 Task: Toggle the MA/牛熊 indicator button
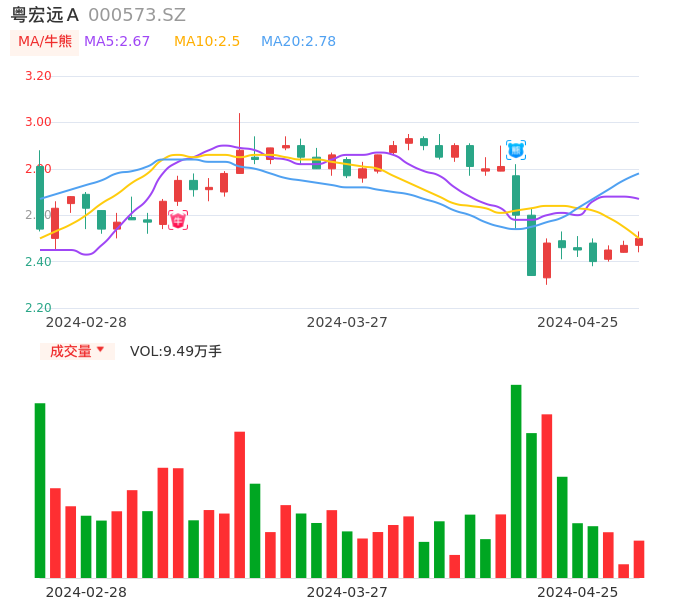pyautogui.click(x=45, y=42)
